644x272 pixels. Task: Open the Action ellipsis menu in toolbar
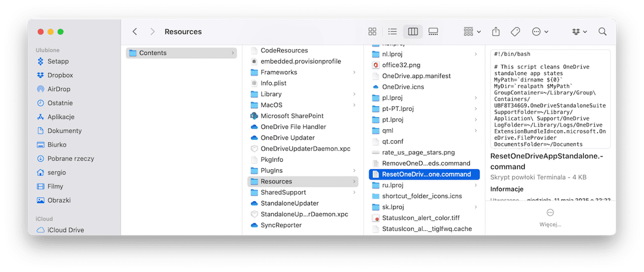pos(540,32)
